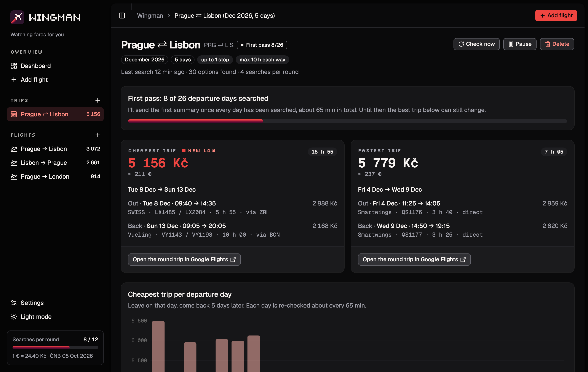Click the max 10 h each way chip

(x=262, y=60)
